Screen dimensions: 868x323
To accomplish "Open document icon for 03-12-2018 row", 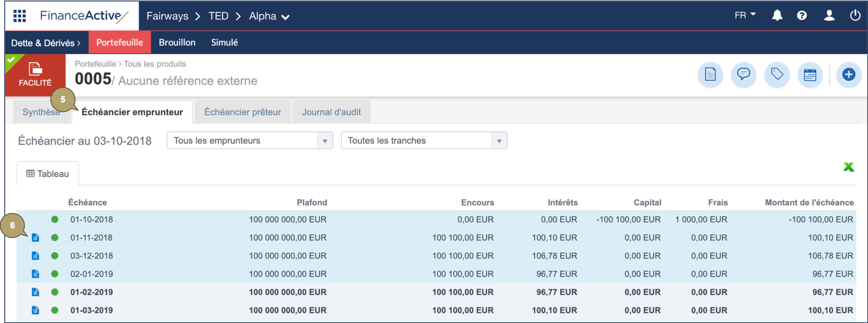I will (35, 256).
